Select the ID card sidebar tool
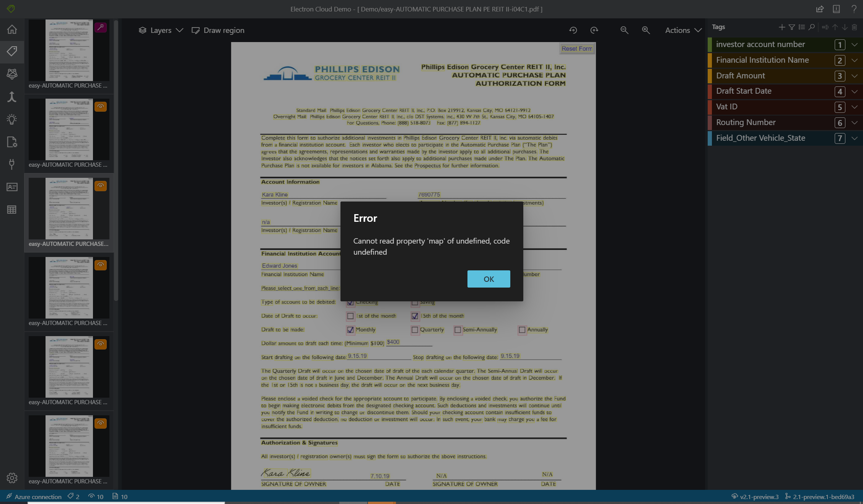 coord(12,187)
